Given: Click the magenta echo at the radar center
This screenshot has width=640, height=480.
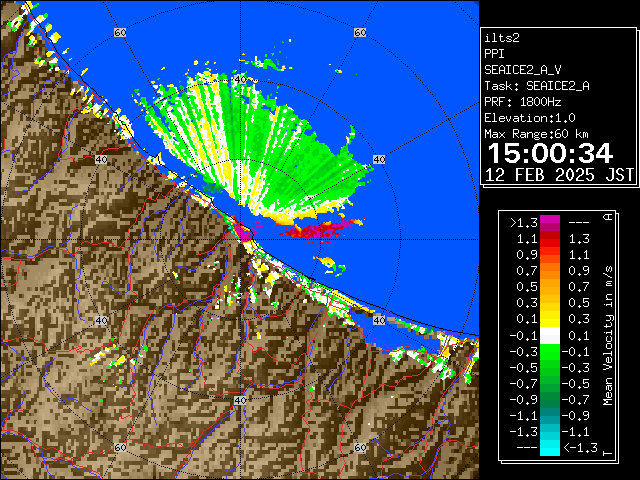Looking at the screenshot, I should point(245,233).
